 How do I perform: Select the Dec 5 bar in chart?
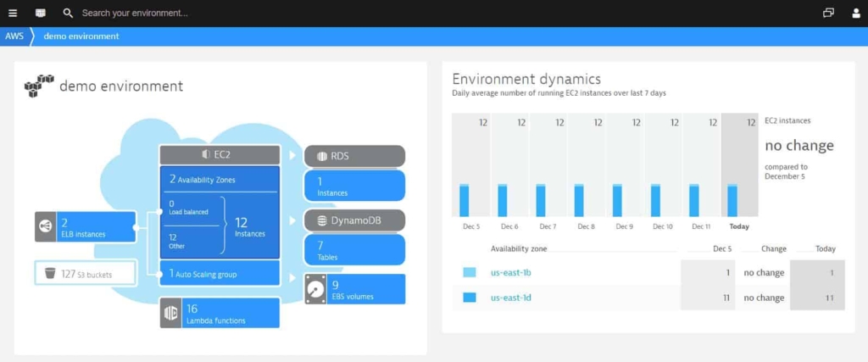pyautogui.click(x=464, y=200)
